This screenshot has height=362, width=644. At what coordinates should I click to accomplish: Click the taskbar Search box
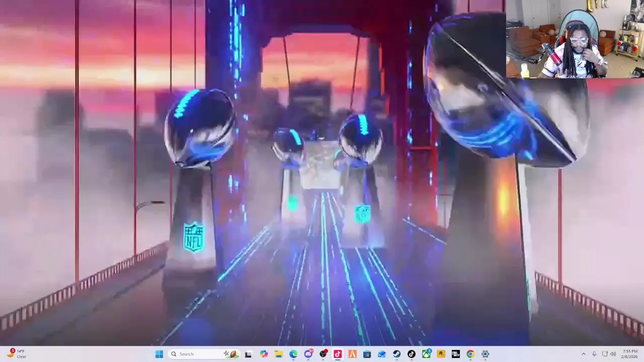pyautogui.click(x=204, y=354)
